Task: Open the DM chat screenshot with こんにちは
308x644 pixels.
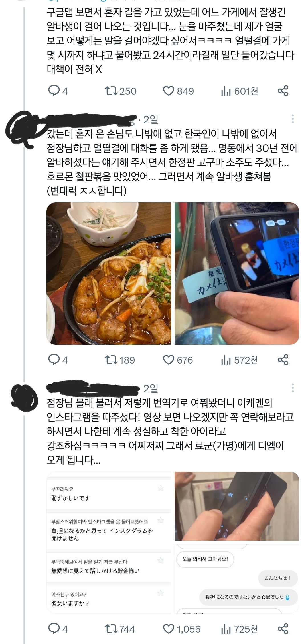Action: tap(237, 579)
